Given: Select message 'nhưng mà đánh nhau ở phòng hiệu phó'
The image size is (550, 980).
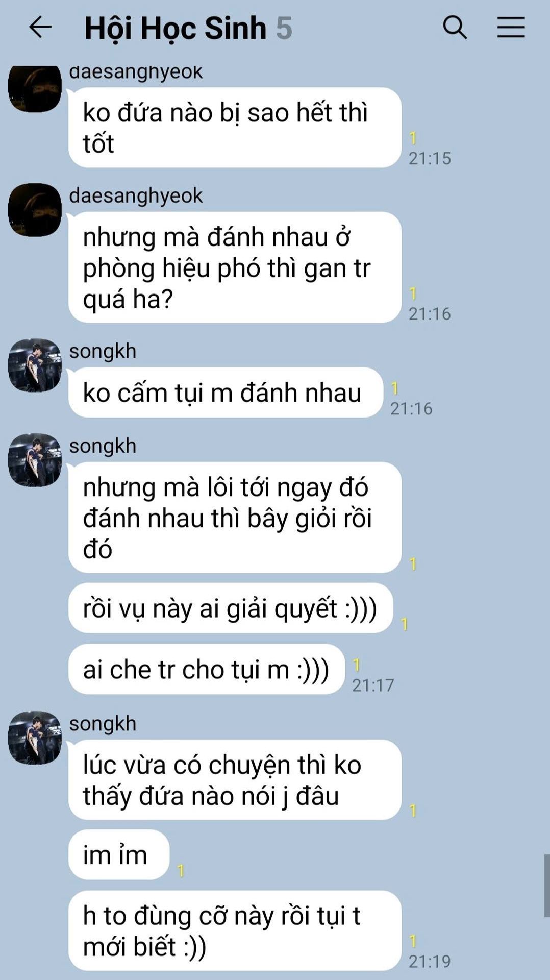Looking at the screenshot, I should pyautogui.click(x=235, y=267).
